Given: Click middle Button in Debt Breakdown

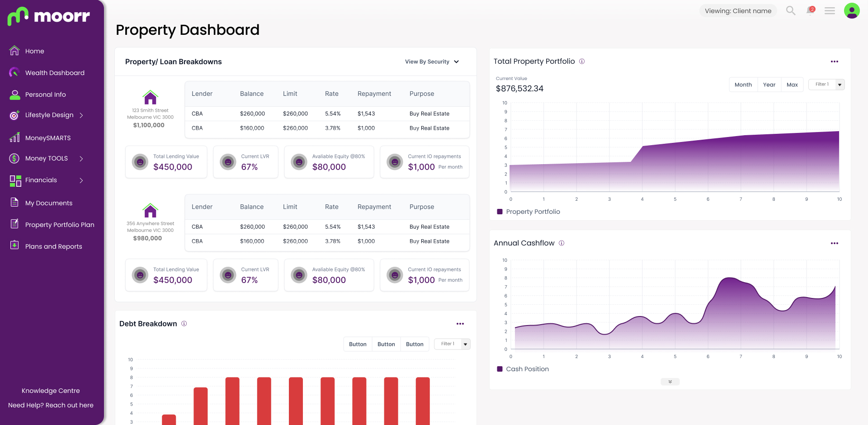Looking at the screenshot, I should pyautogui.click(x=387, y=344).
